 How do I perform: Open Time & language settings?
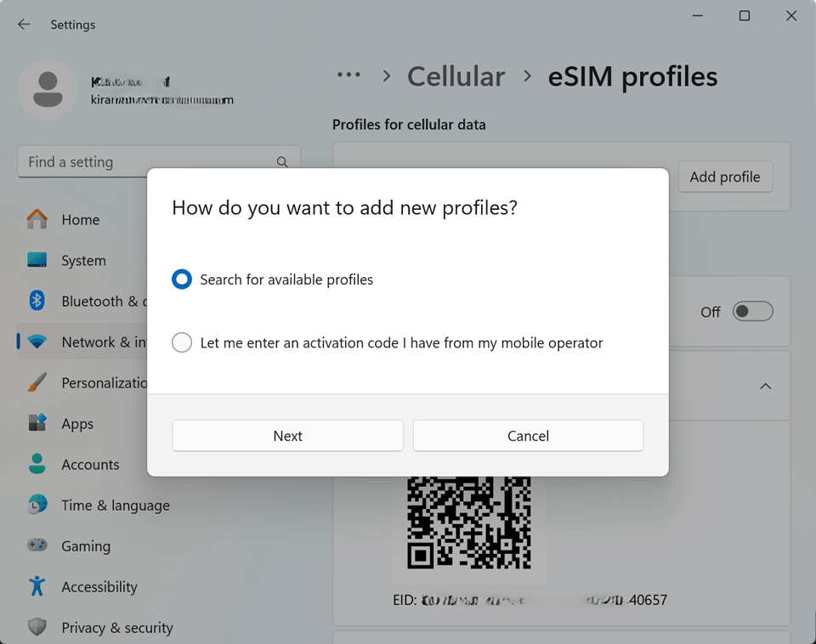pos(37,505)
